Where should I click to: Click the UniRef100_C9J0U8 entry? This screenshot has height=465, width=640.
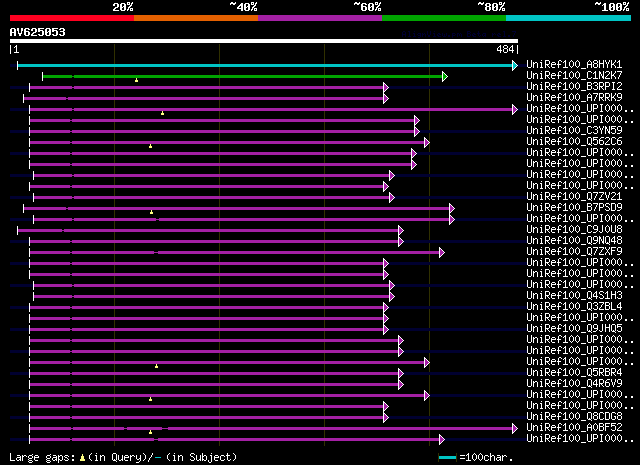click(574, 230)
